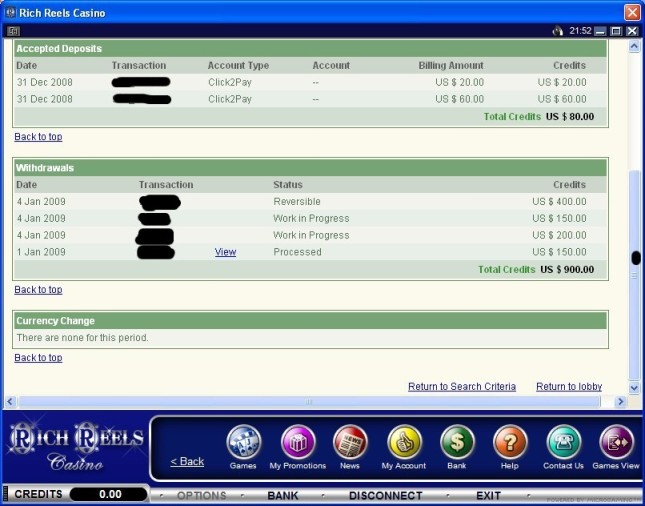Screen dimensions: 645x506
Task: Open the BANK item in bottom bar
Action: click(x=283, y=495)
